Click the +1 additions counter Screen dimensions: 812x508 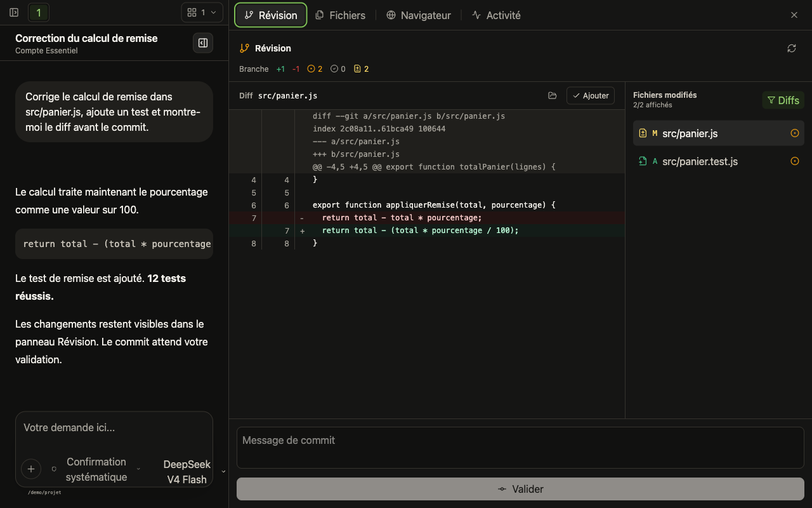tap(280, 69)
